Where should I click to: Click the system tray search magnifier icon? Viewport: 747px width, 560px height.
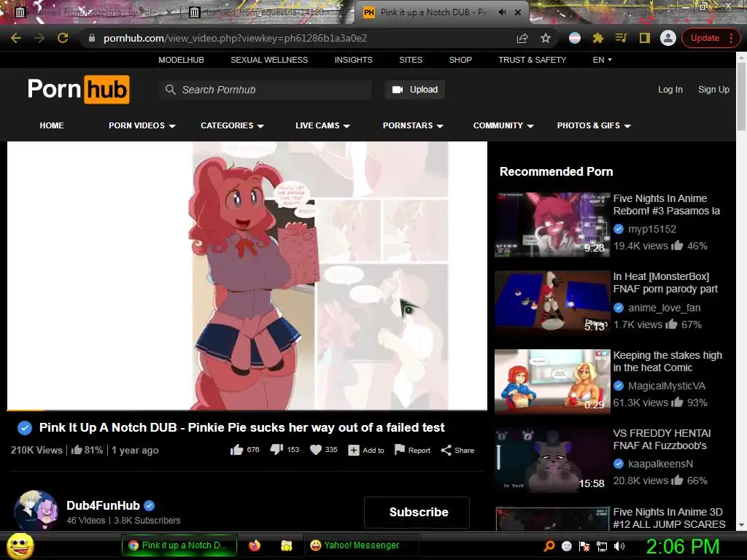pyautogui.click(x=549, y=546)
